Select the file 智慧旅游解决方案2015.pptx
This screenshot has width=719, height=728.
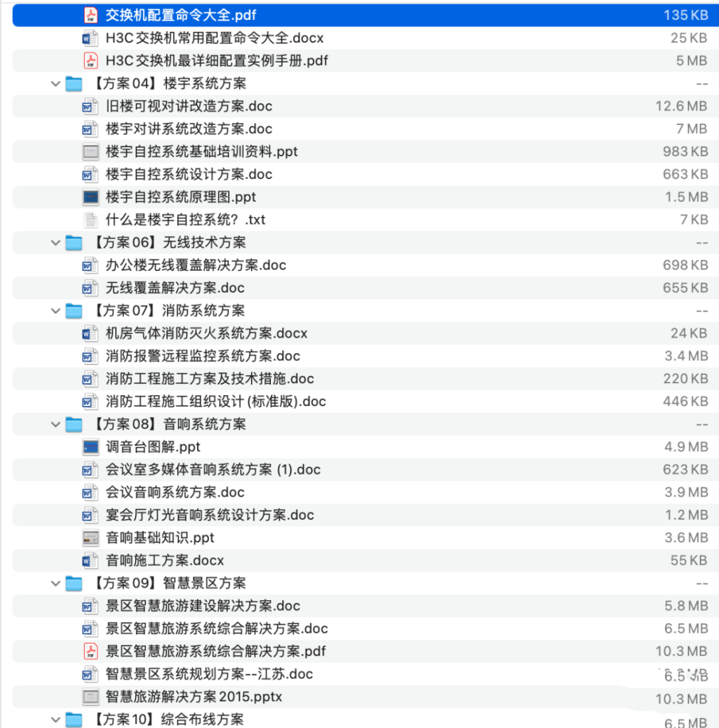(x=192, y=697)
